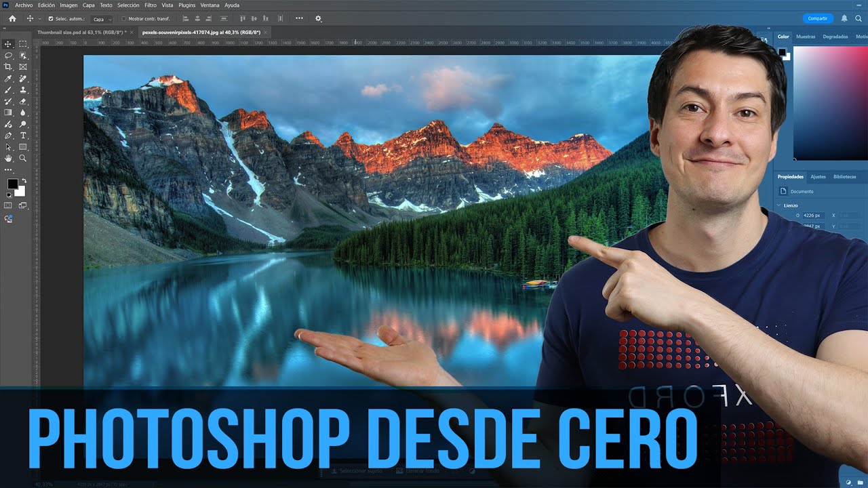The image size is (868, 488).
Task: Select the Hand tool
Action: point(8,158)
